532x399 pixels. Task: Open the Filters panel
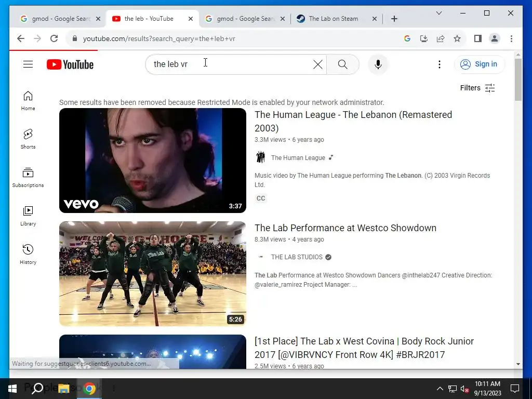coord(477,88)
